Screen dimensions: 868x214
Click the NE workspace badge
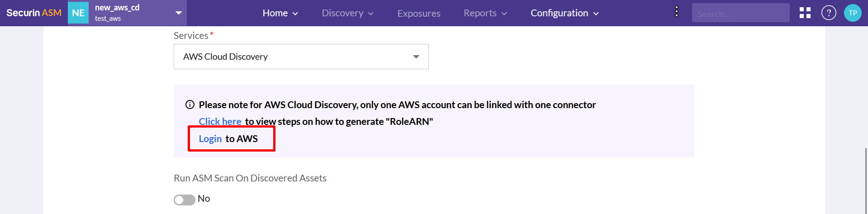78,13
